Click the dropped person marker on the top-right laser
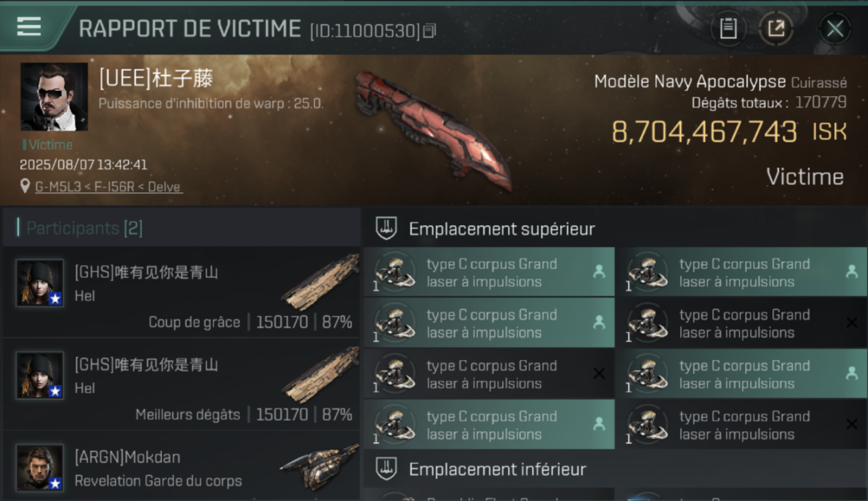 [x=851, y=272]
